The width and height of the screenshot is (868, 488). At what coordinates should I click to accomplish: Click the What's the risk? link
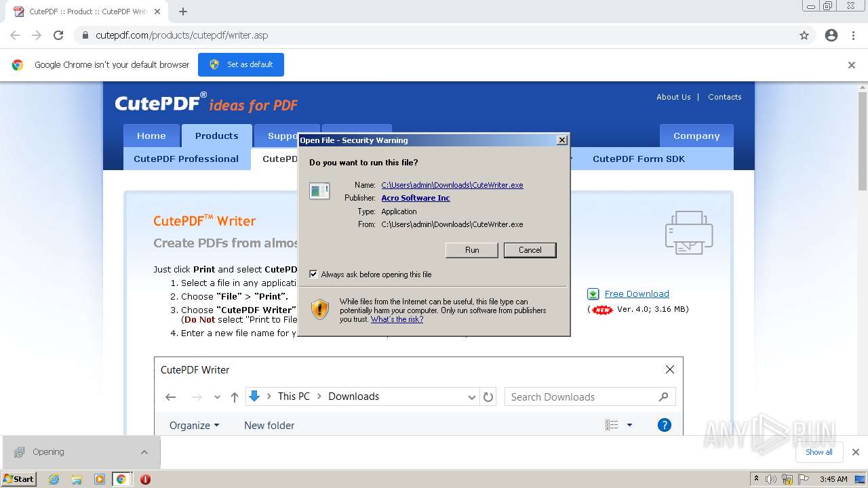pos(397,319)
